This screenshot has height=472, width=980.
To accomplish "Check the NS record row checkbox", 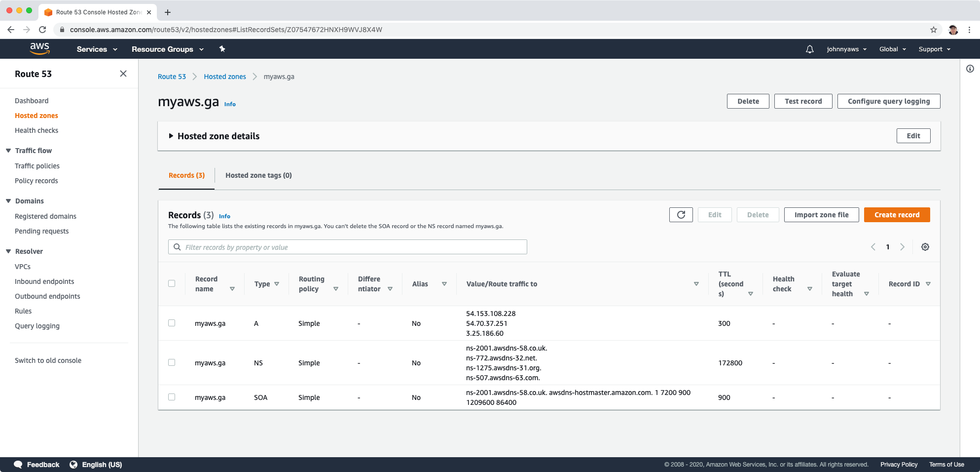I will pyautogui.click(x=172, y=362).
